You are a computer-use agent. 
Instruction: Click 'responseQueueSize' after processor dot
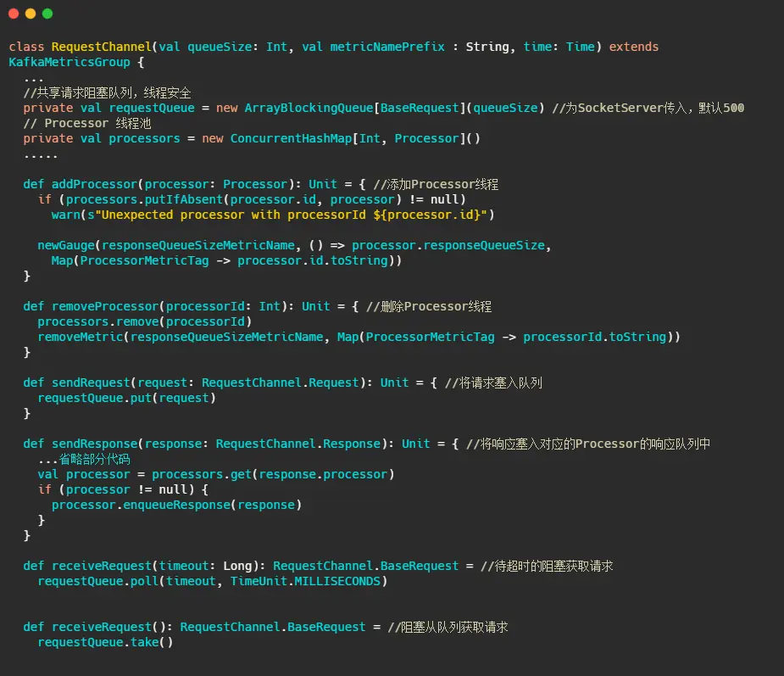pyautogui.click(x=483, y=245)
